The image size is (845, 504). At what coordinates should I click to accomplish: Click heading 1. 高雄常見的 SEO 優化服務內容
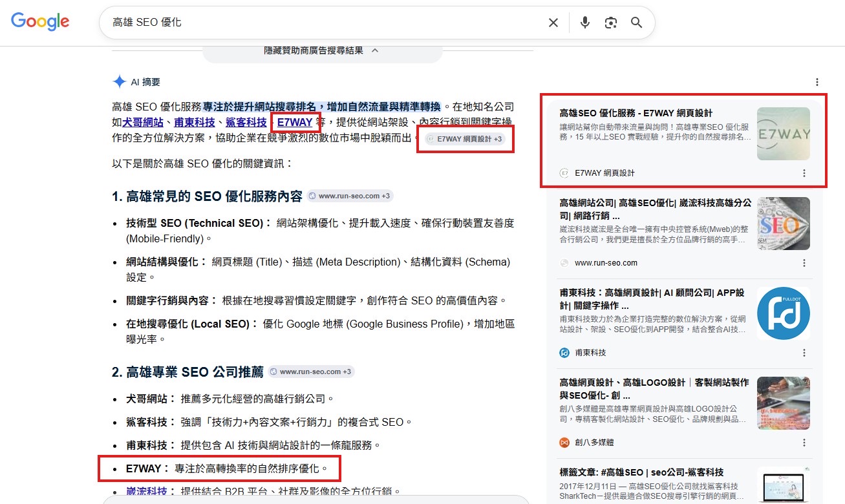(x=207, y=196)
